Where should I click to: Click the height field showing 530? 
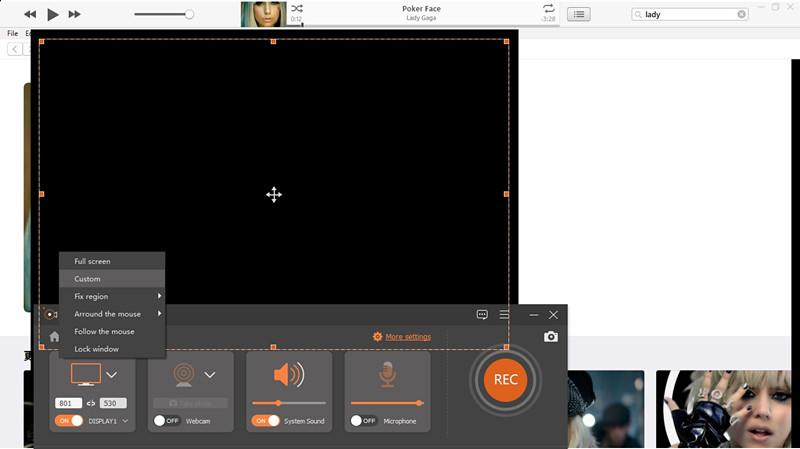[113, 403]
